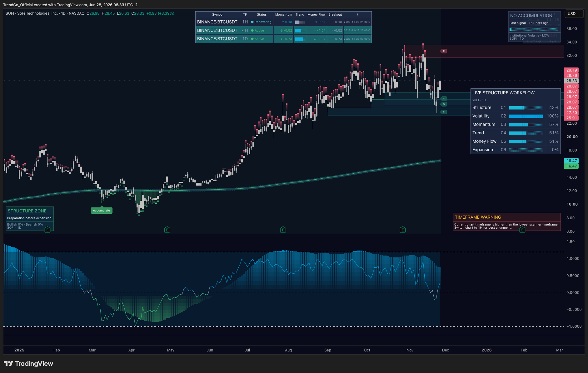The width and height of the screenshot is (588, 373).
Task: Click the 'NO ACCUMULATION' panel title
Action: pyautogui.click(x=531, y=16)
